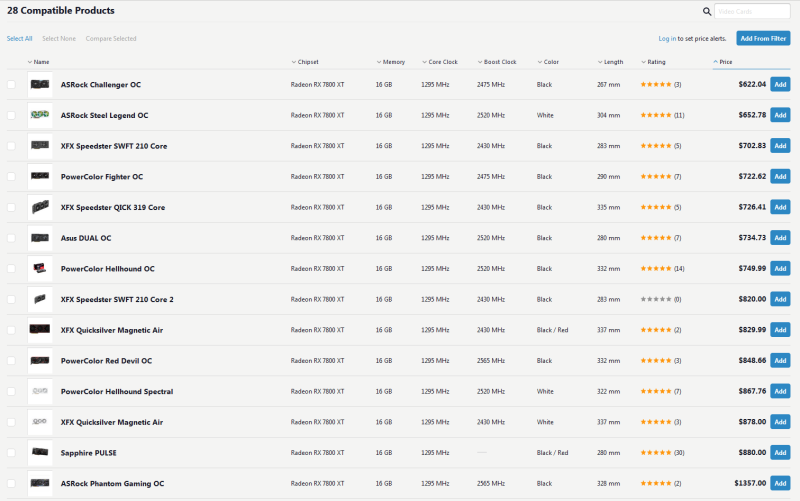Click the $622.04 price
The image size is (800, 501).
coord(752,85)
